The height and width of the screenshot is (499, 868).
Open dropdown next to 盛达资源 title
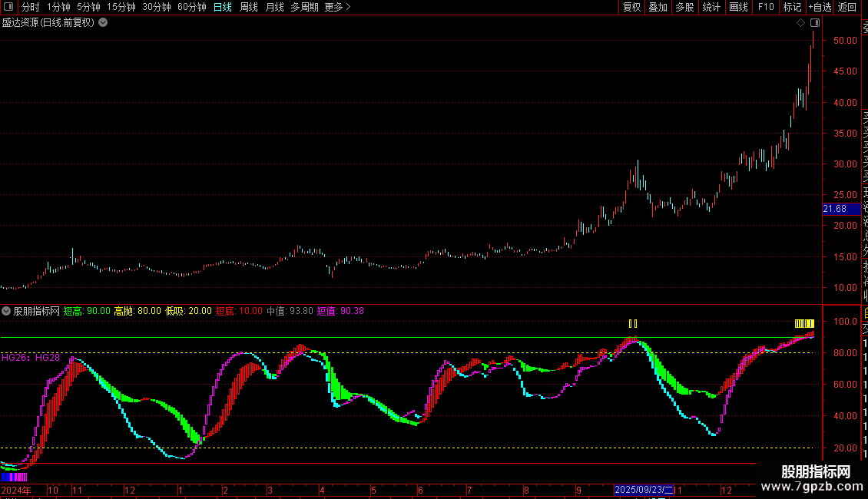[x=103, y=23]
